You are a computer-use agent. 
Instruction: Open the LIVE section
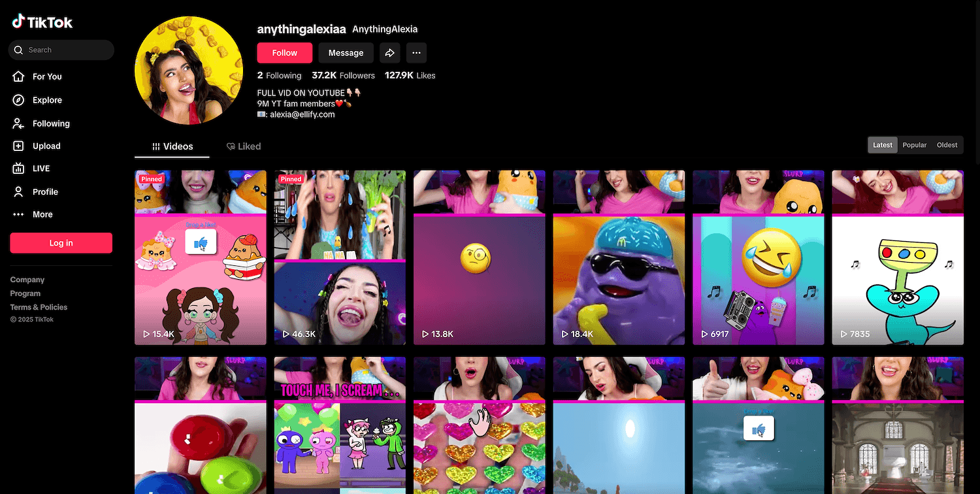point(41,169)
